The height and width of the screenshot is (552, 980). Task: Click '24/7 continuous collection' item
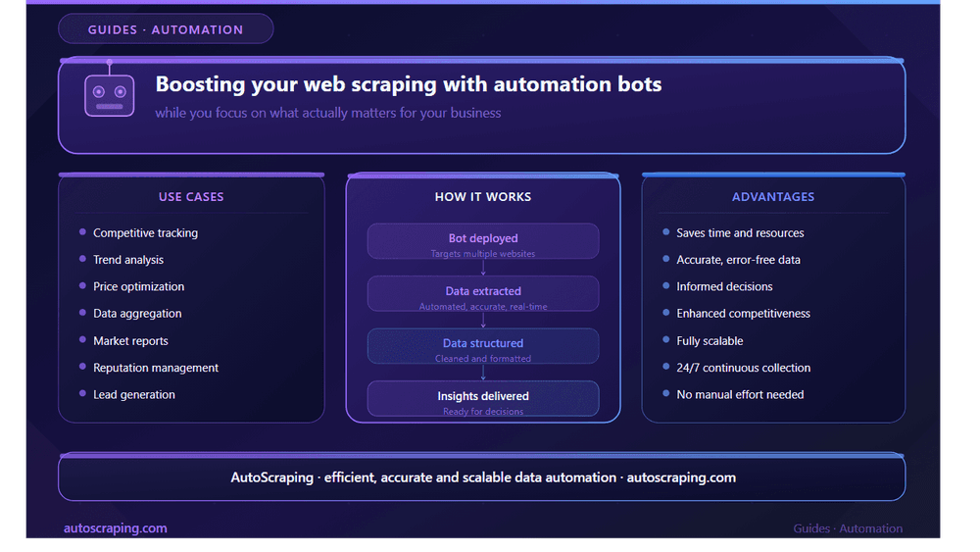pos(737,369)
